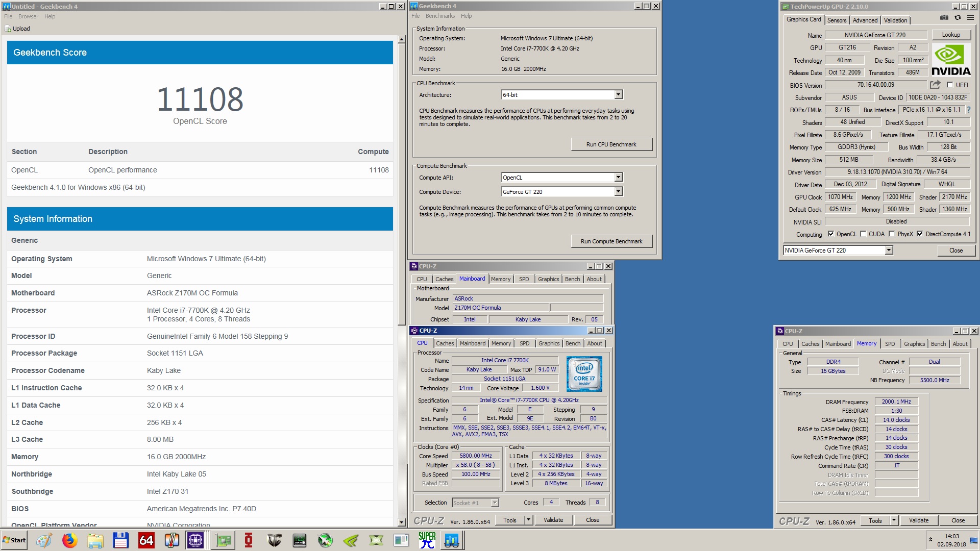Click the Upload icon in Geekbench toolbar

8,29
